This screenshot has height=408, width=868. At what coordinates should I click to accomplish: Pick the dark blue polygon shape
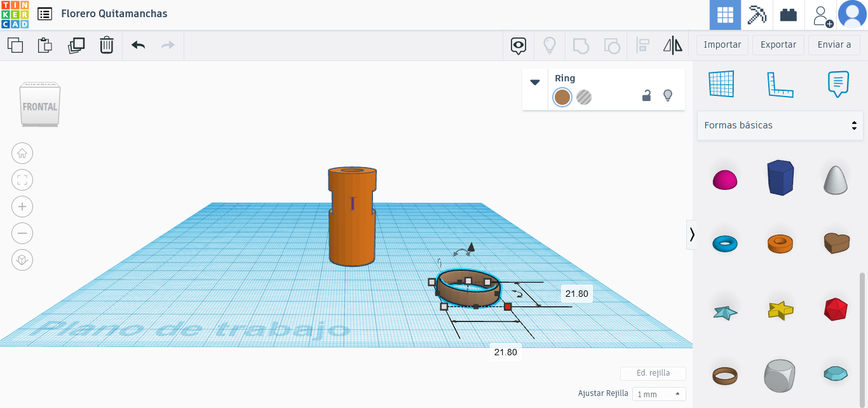pyautogui.click(x=780, y=177)
